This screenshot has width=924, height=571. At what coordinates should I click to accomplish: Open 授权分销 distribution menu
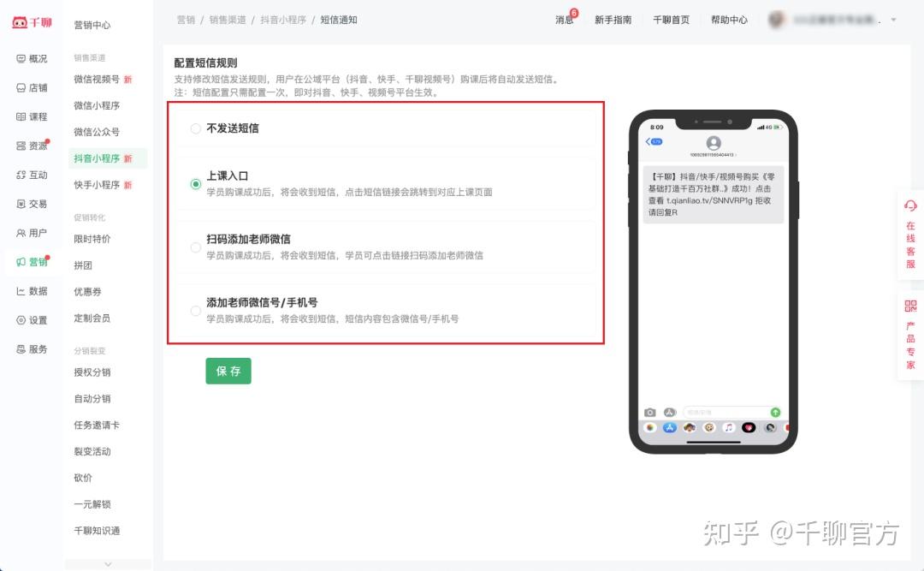point(92,372)
